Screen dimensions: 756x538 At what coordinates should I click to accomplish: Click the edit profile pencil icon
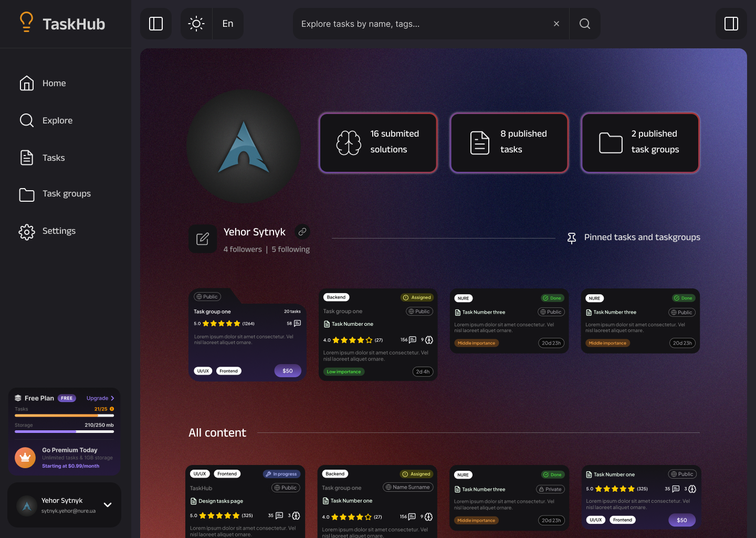click(x=203, y=239)
